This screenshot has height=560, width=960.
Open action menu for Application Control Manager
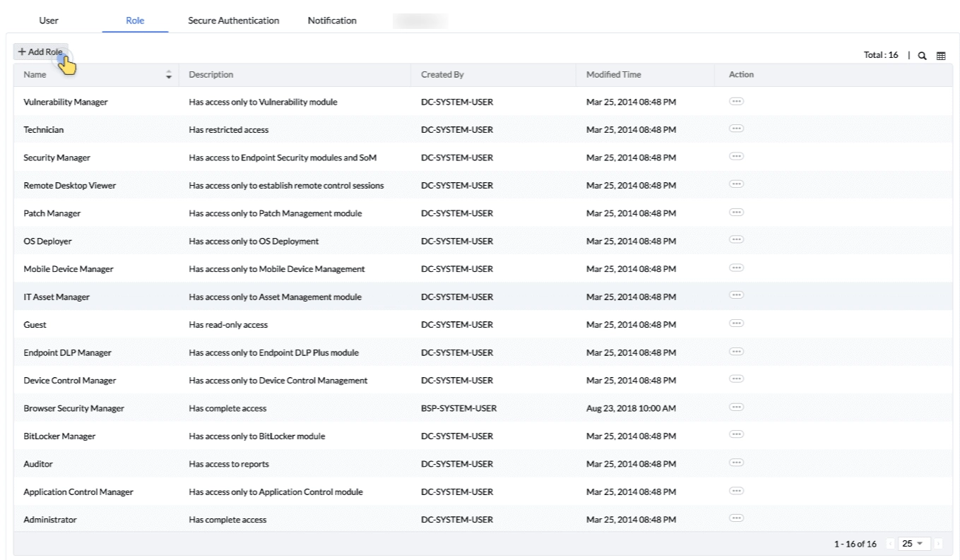pyautogui.click(x=737, y=492)
